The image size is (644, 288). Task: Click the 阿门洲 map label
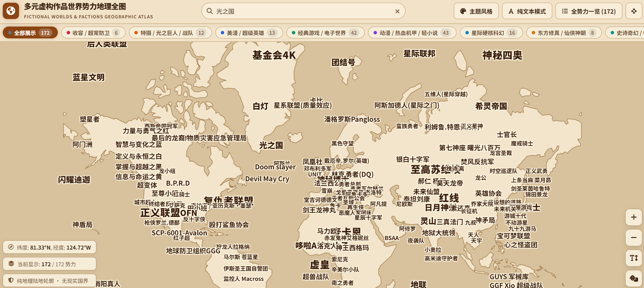[82, 145]
